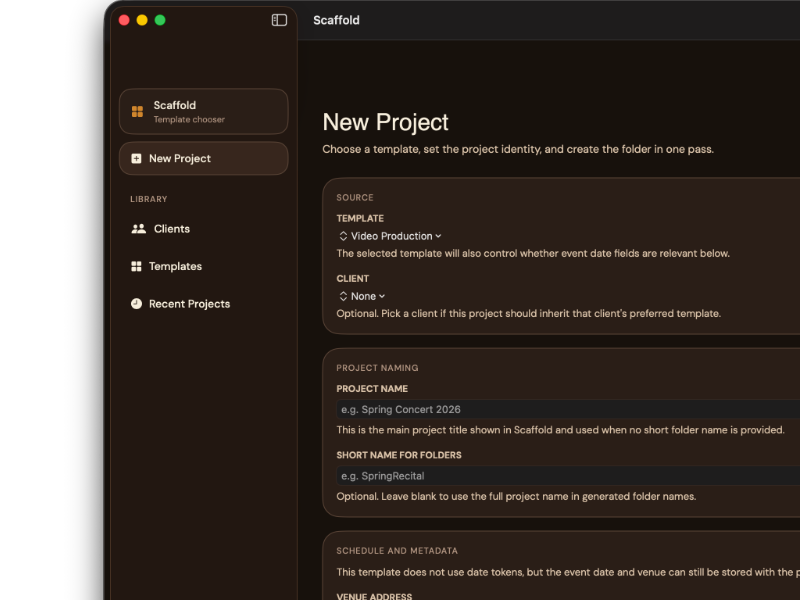Click the Templates grid icon

[136, 266]
